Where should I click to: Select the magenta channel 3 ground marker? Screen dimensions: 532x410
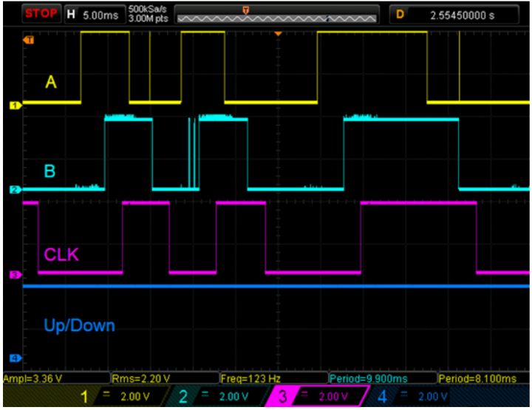13,275
